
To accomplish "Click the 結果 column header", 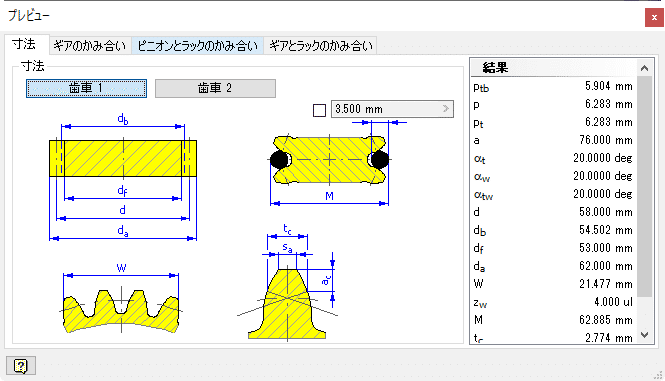I will (x=553, y=68).
